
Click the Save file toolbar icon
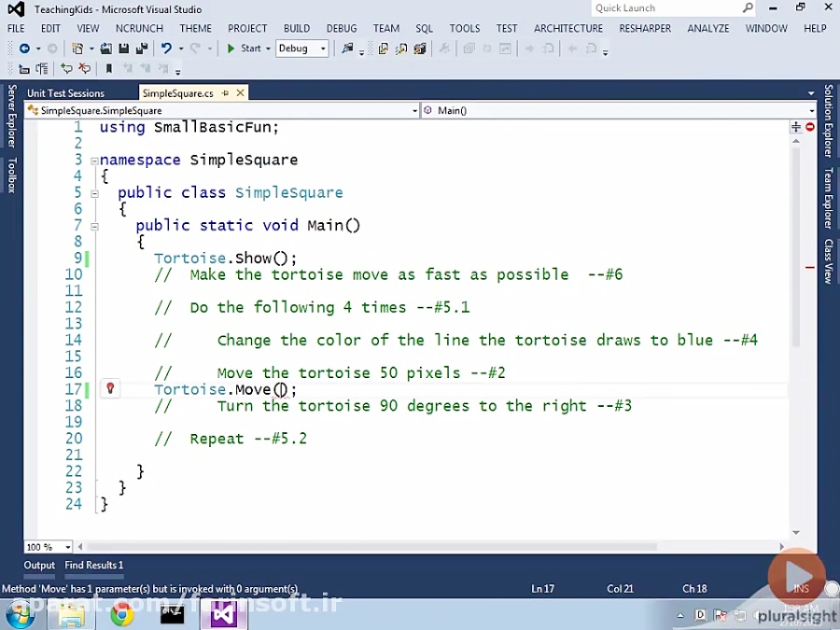coord(123,49)
